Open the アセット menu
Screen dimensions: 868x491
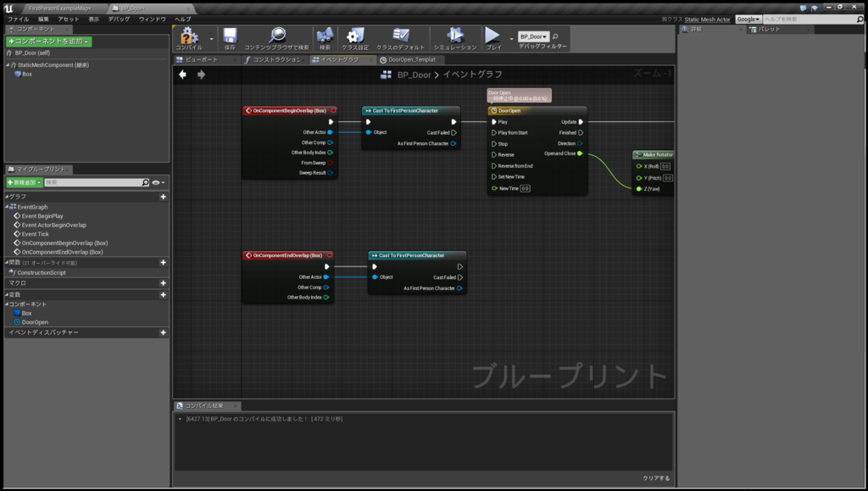point(69,19)
